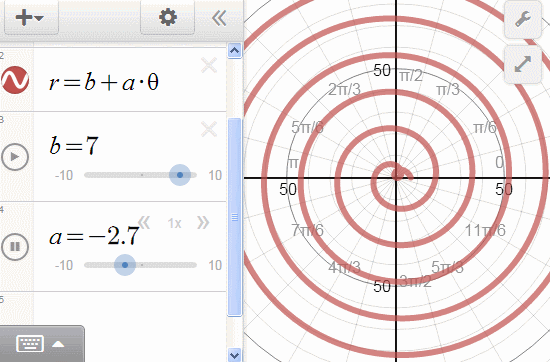Click the 11π/6 angle label
Image resolution: width=550 pixels, height=362 pixels.
[x=485, y=230]
